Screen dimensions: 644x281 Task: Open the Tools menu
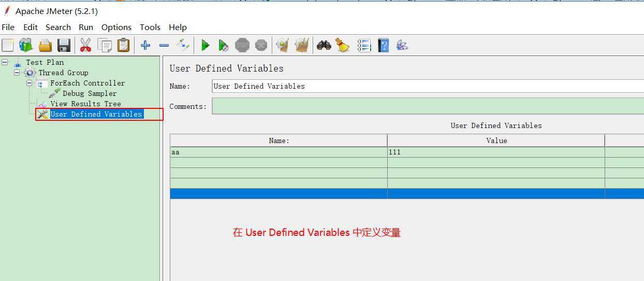point(150,27)
